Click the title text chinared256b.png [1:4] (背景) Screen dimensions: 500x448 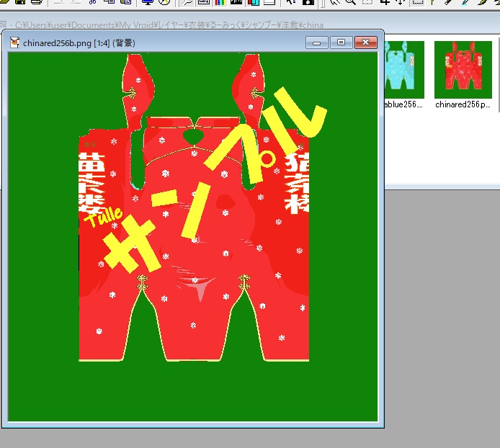[79, 43]
